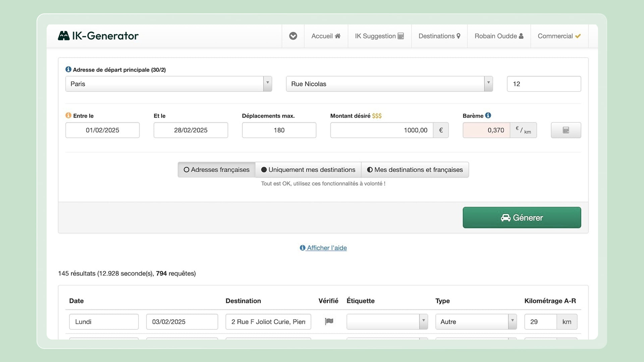Expand the Paris city dropdown
This screenshot has width=644, height=362.
click(267, 83)
